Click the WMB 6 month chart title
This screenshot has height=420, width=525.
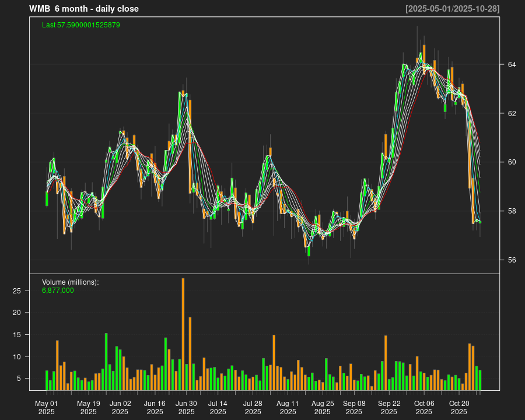84,9
